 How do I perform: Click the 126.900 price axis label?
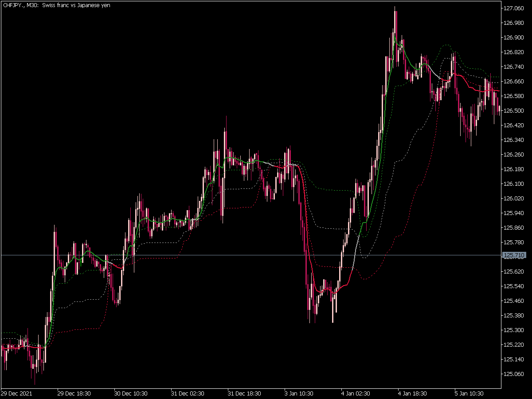pos(513,38)
